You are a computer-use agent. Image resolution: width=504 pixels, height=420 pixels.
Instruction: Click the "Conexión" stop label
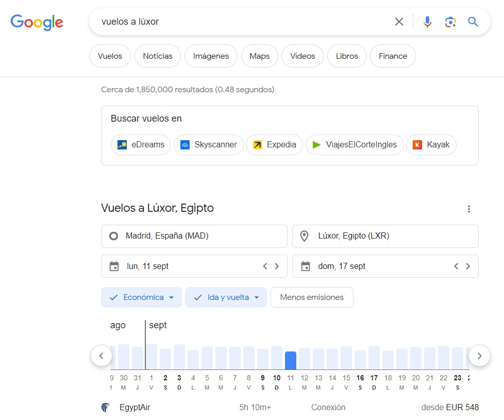click(328, 408)
